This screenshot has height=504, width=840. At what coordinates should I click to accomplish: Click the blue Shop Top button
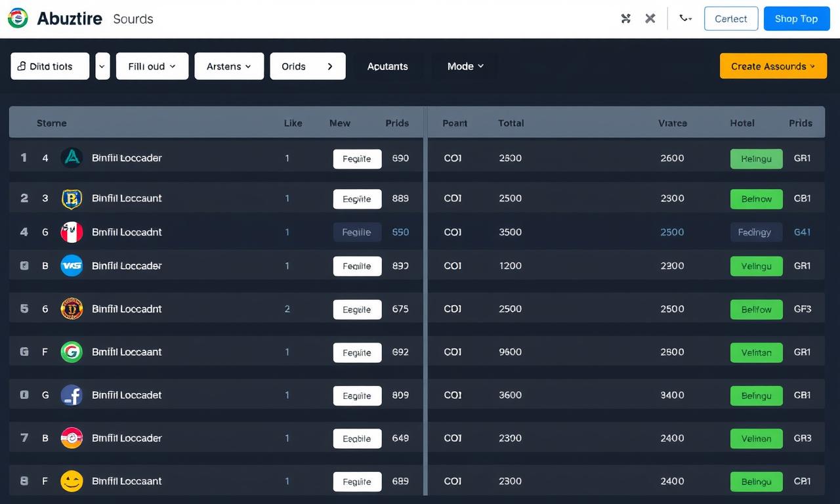pyautogui.click(x=796, y=19)
